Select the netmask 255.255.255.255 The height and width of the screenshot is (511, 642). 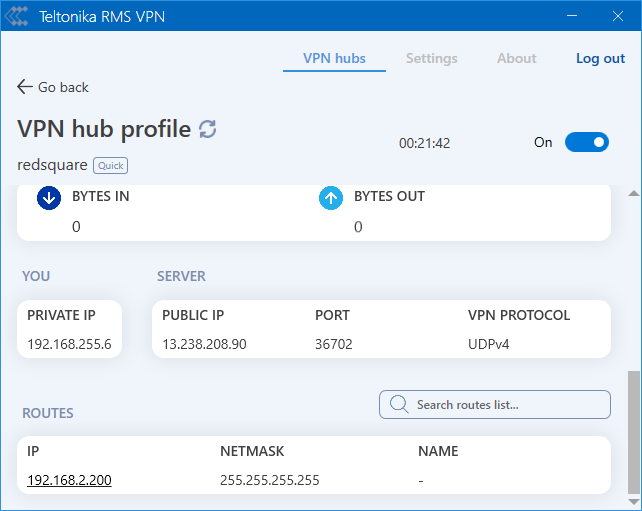point(269,480)
